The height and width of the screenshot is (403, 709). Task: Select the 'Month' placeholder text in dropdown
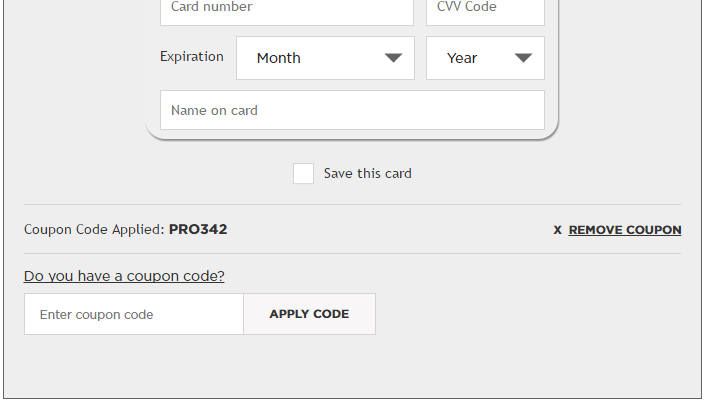279,58
